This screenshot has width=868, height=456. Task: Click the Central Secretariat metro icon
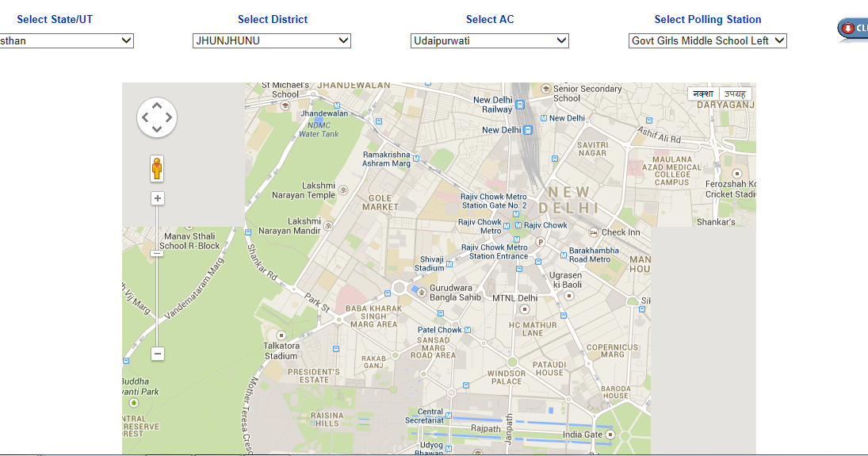point(449,416)
